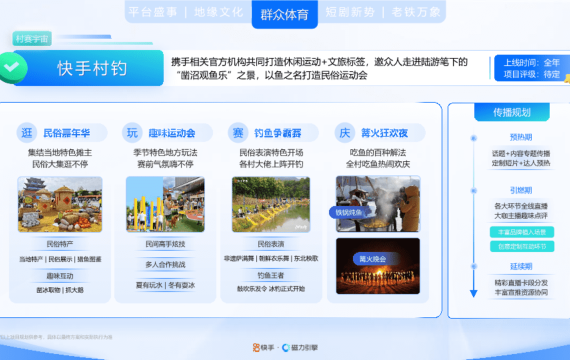The width and height of the screenshot is (570, 360).
Task: Open the 短剧新势 tab
Action: coord(350,12)
